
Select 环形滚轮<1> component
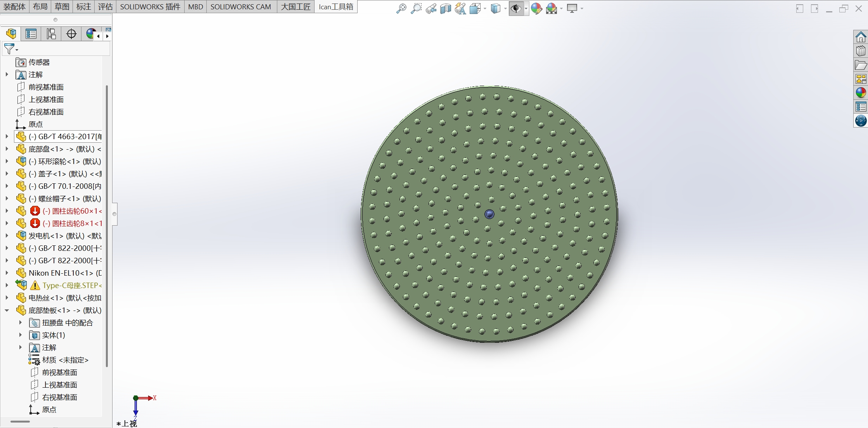coord(58,161)
